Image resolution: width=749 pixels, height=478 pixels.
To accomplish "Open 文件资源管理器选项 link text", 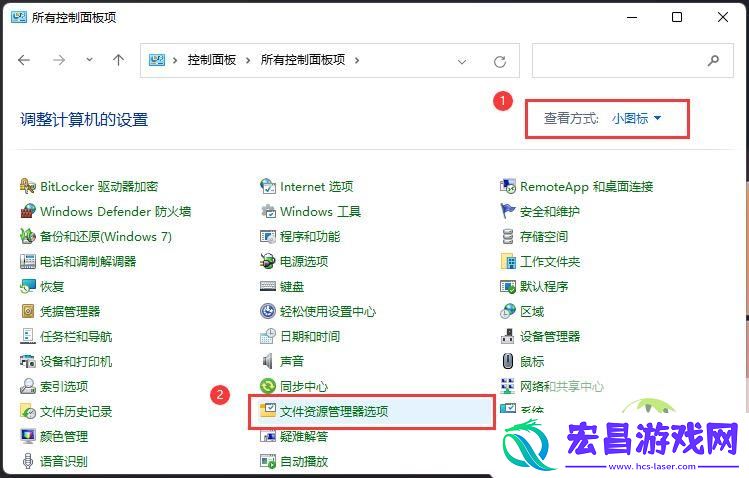I will point(334,411).
